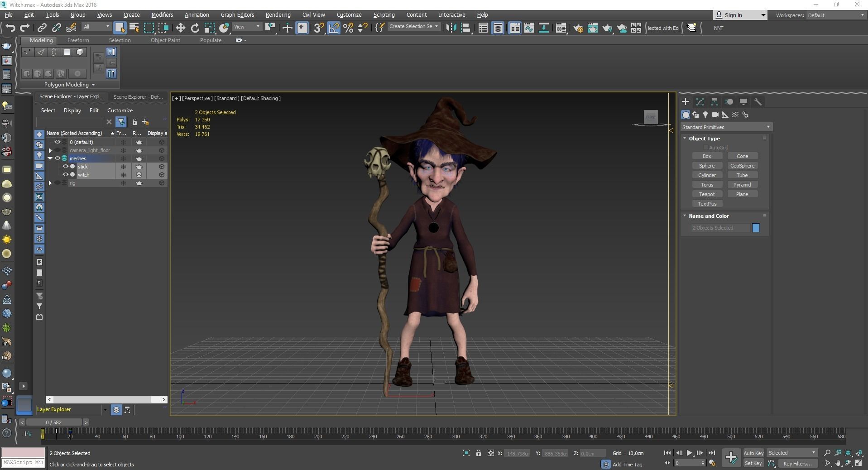The height and width of the screenshot is (470, 868).
Task: Toggle visibility of 0 (default) layer
Action: tap(58, 142)
